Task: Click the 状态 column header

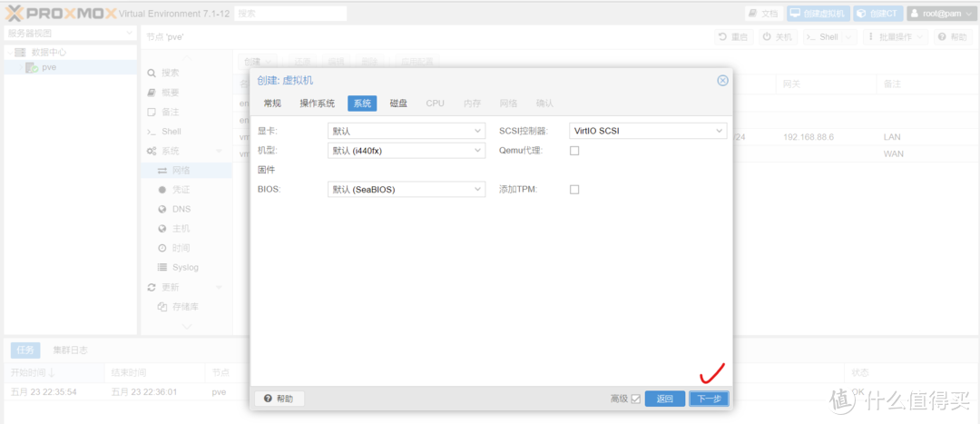Action: click(909, 373)
